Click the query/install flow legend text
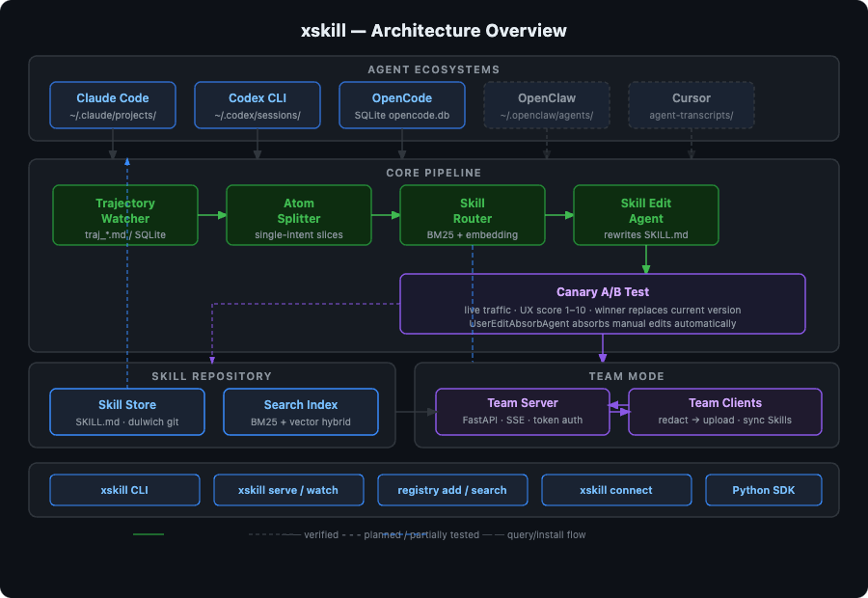This screenshot has height=598, width=868. [x=547, y=535]
